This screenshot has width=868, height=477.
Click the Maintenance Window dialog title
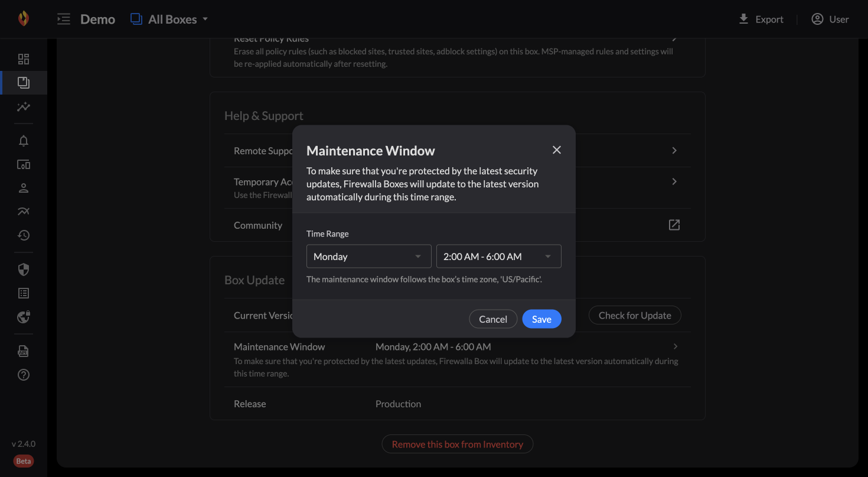[371, 151]
